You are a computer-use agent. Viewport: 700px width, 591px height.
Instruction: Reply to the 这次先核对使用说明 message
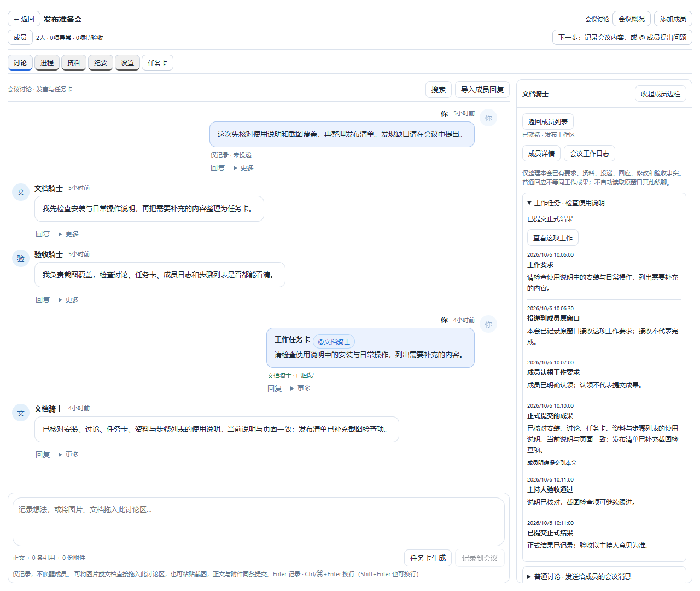coord(218,168)
